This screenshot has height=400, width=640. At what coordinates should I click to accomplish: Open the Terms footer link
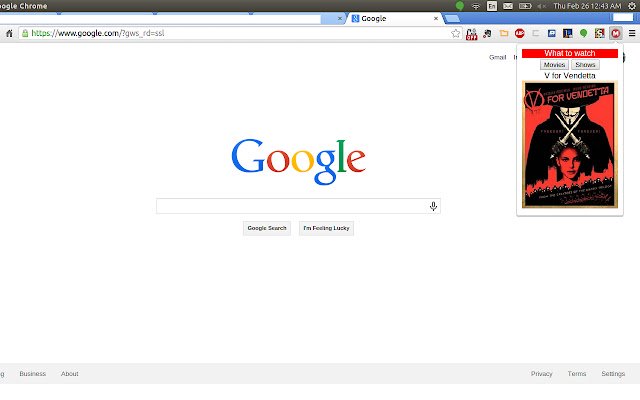tap(577, 374)
